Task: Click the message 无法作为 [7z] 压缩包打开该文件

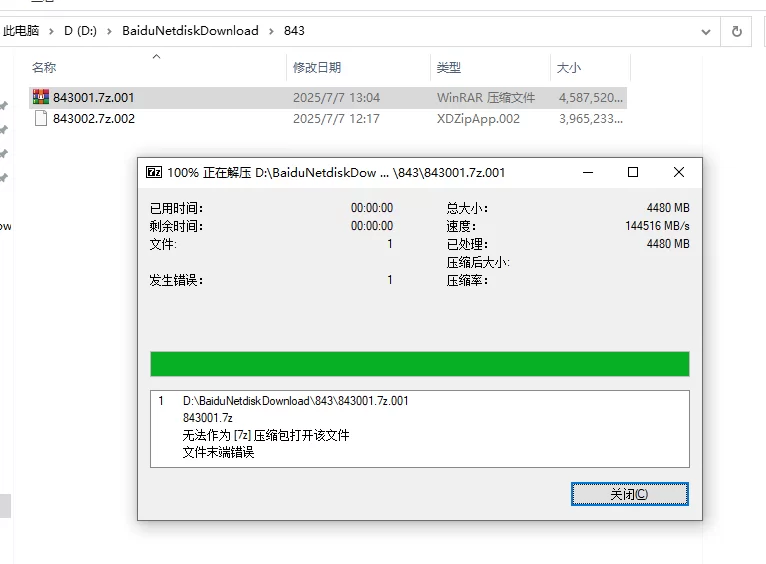Action: pos(266,435)
